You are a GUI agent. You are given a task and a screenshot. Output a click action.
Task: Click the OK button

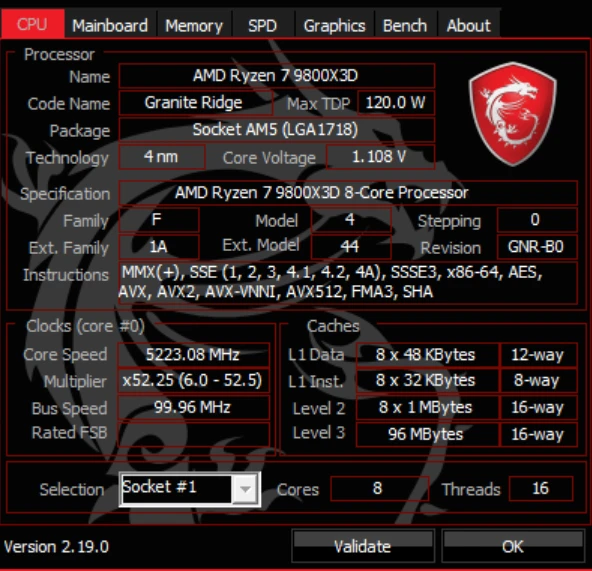[x=512, y=546]
